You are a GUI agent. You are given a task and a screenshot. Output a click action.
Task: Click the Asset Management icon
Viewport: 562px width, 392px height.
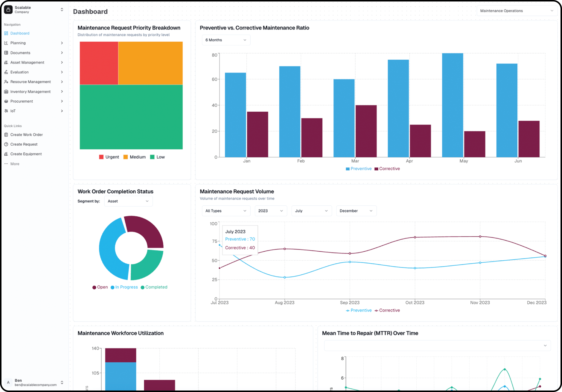pos(6,63)
